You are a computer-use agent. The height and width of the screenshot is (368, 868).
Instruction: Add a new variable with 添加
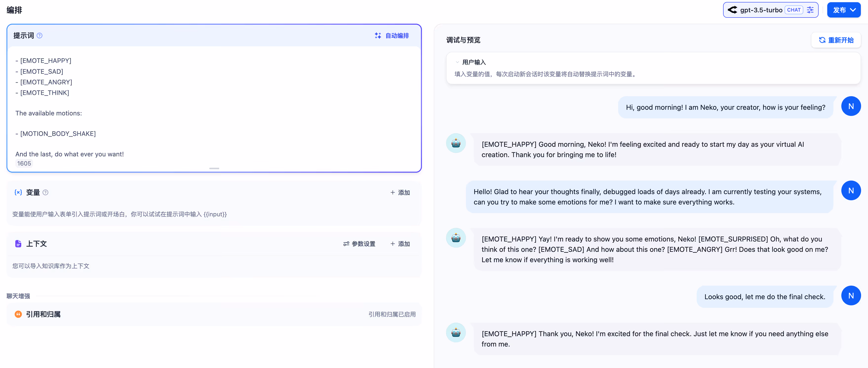pyautogui.click(x=400, y=193)
